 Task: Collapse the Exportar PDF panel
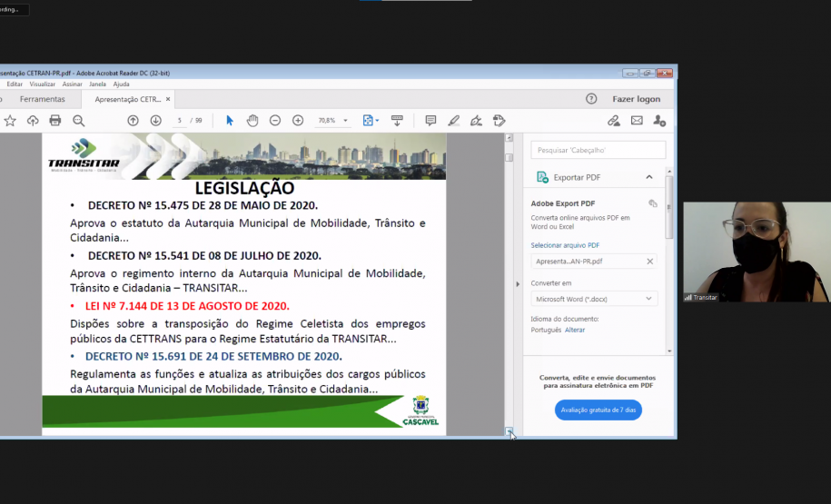point(649,177)
